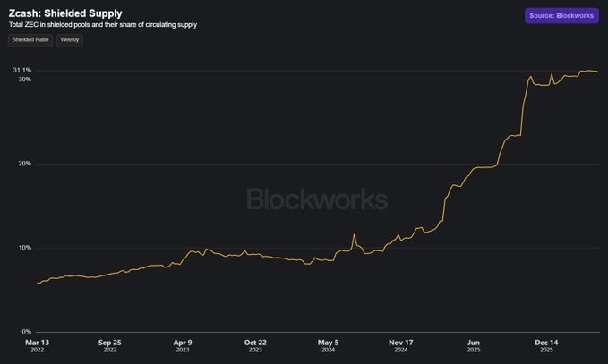This screenshot has height=364, width=608.
Task: Click the Source: Blockworks badge
Action: coord(561,15)
